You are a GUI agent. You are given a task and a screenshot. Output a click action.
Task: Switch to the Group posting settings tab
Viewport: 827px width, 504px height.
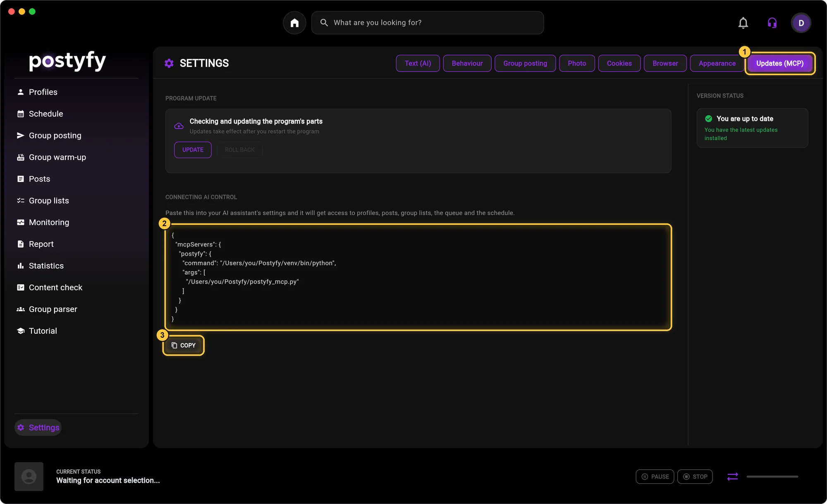click(x=525, y=63)
